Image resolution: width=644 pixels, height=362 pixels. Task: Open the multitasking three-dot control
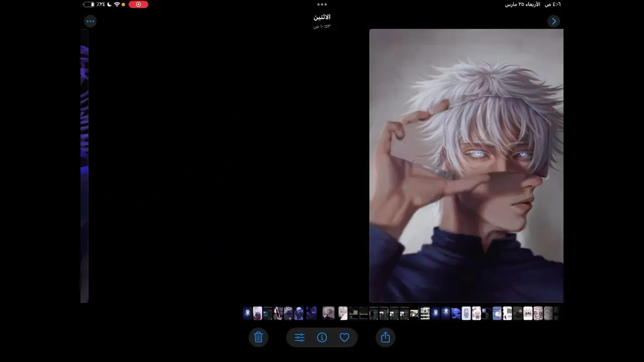click(322, 5)
